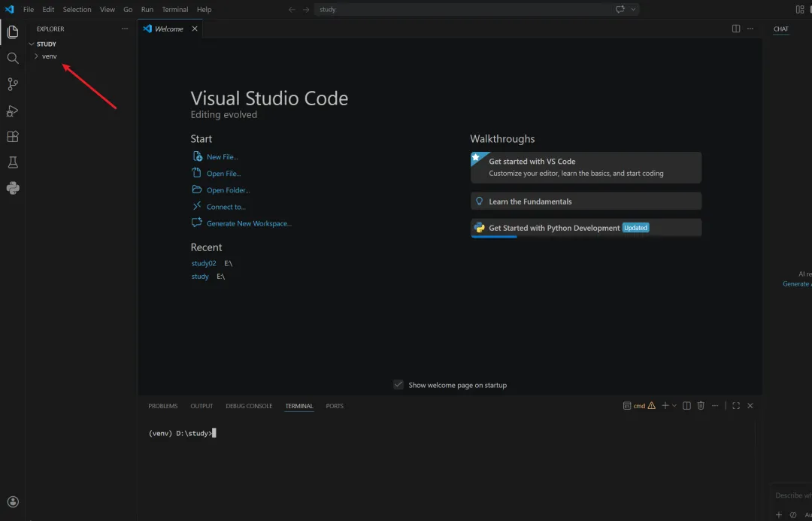The height and width of the screenshot is (521, 812).
Task: Open the new terminal launch profile dropdown
Action: (674, 406)
